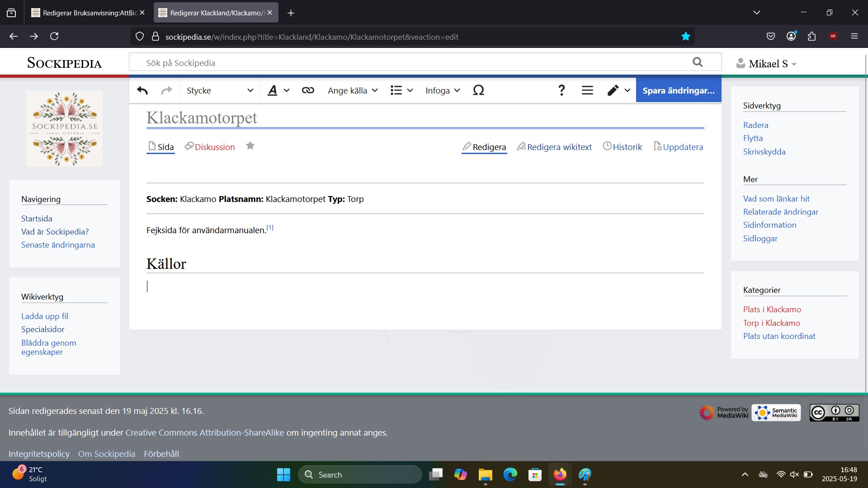Click the Sök på Sockipedia search field

click(x=407, y=63)
